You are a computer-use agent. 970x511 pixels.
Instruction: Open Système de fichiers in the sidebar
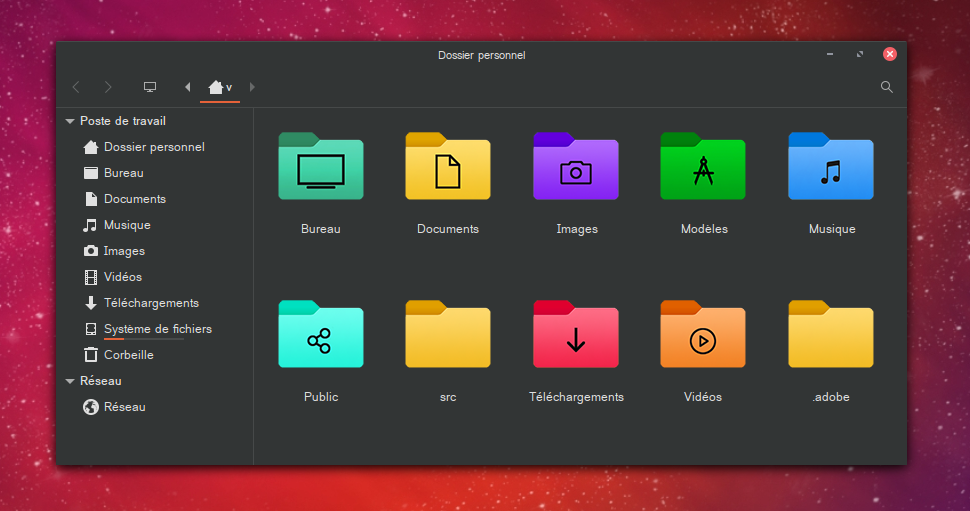(147, 329)
